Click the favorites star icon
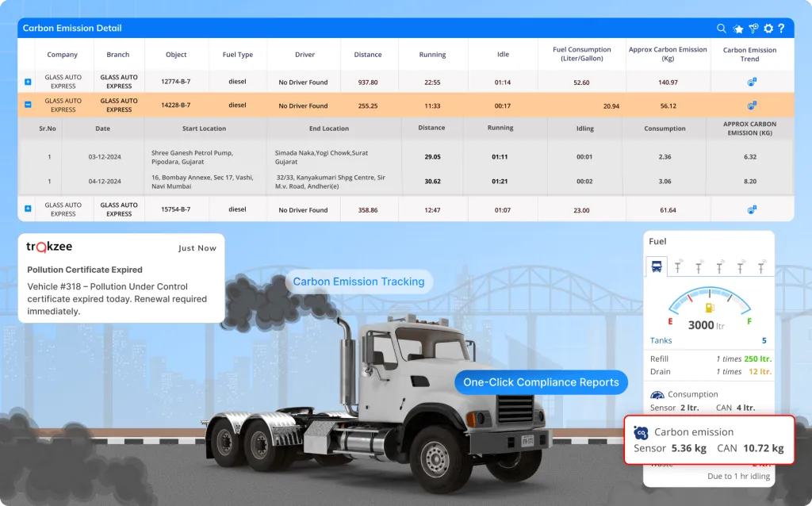The width and height of the screenshot is (812, 506). click(737, 29)
